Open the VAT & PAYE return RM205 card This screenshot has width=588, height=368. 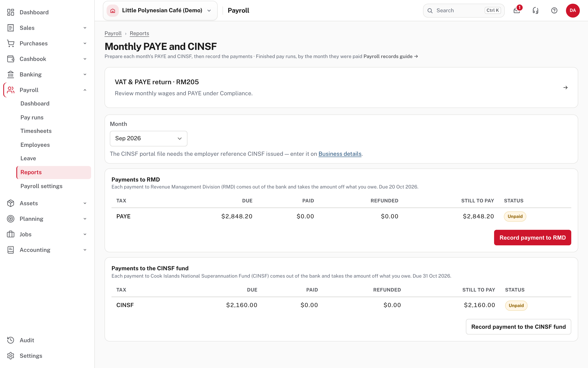click(341, 88)
